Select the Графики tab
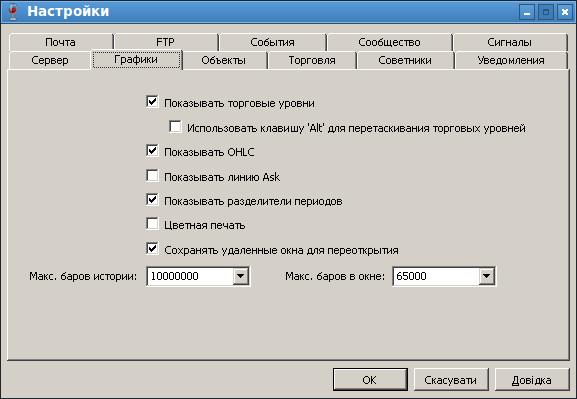Viewport: 577px width, 399px height. (x=136, y=59)
